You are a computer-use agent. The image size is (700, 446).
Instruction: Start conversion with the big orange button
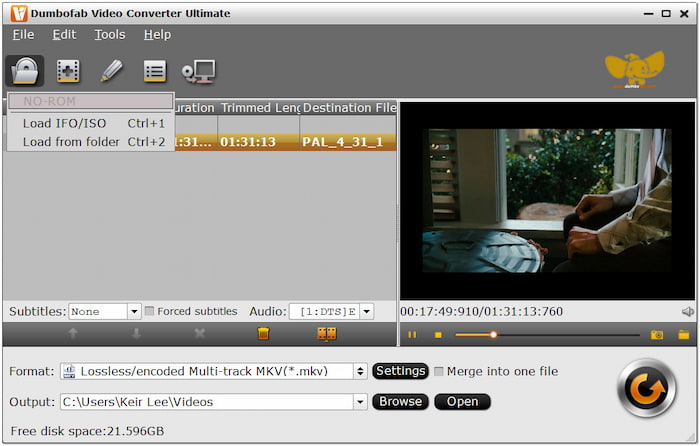pos(647,388)
